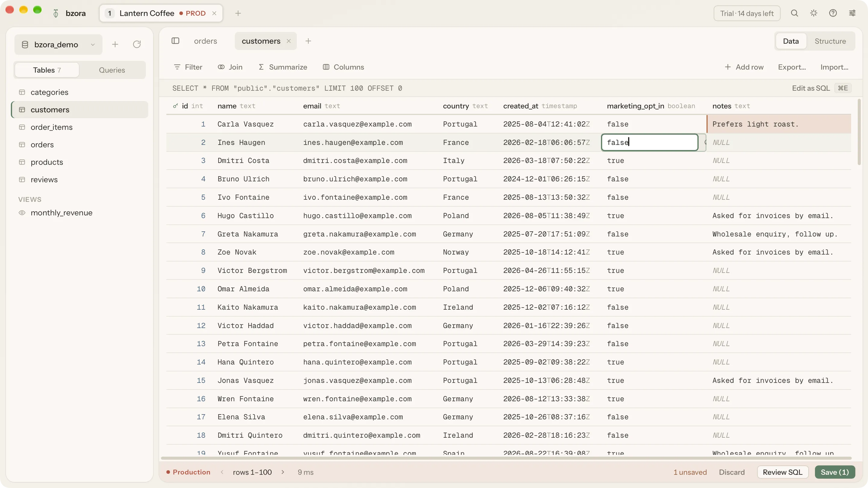Image resolution: width=868 pixels, height=488 pixels.
Task: Go to the next page of rows
Action: 282,472
